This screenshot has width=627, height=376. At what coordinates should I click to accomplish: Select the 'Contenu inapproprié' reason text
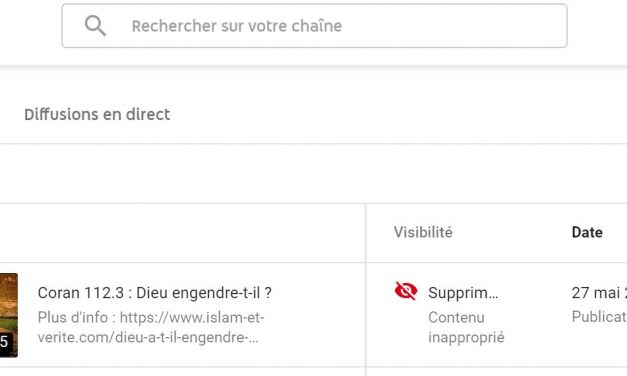tap(466, 327)
